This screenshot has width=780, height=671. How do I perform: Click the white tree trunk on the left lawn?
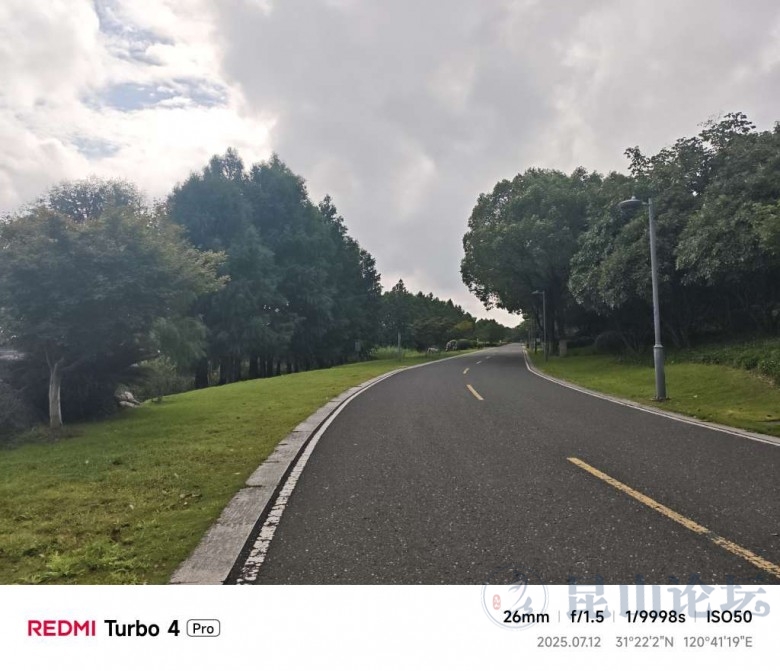click(54, 394)
